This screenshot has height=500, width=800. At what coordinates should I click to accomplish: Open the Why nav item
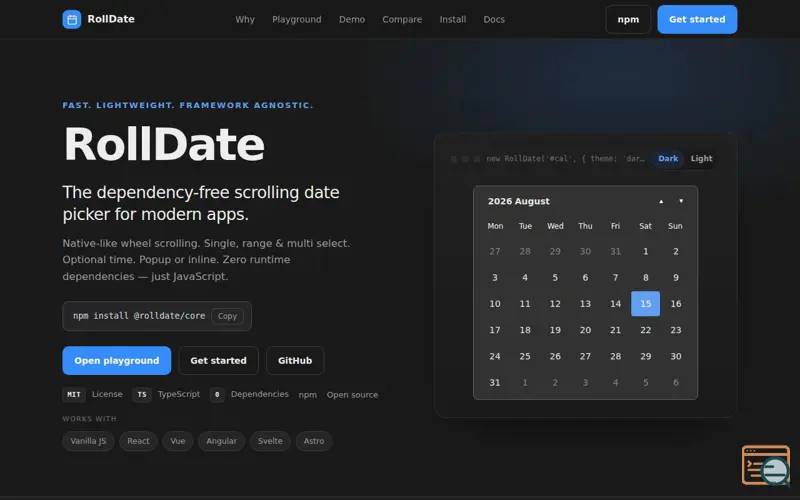point(245,19)
